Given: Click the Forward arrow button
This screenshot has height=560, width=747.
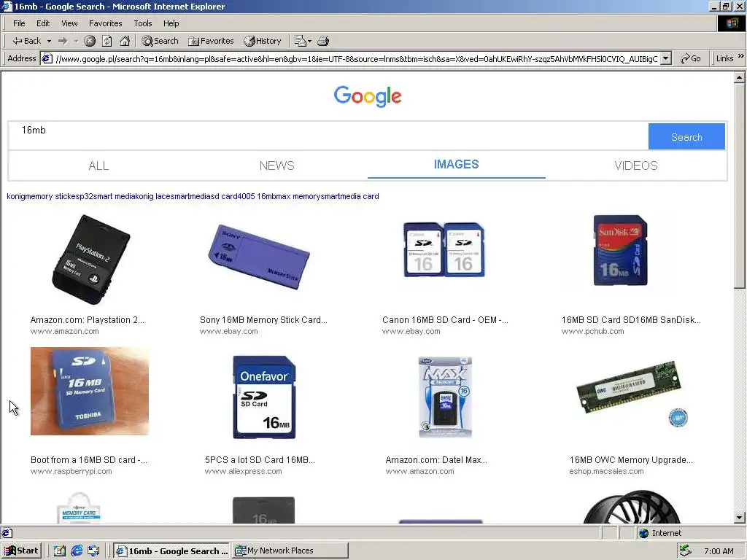Looking at the screenshot, I should (x=63, y=41).
